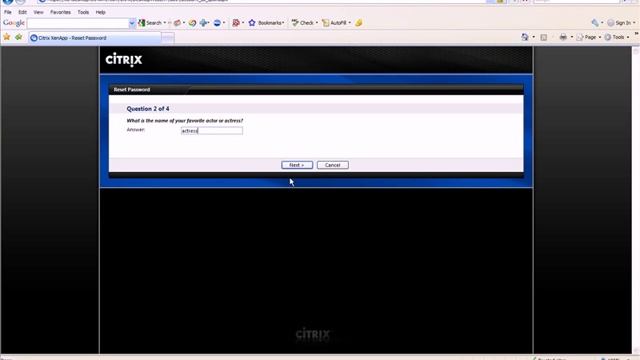The width and height of the screenshot is (640, 360).
Task: Expand the Print dropdown arrow
Action: (571, 37)
